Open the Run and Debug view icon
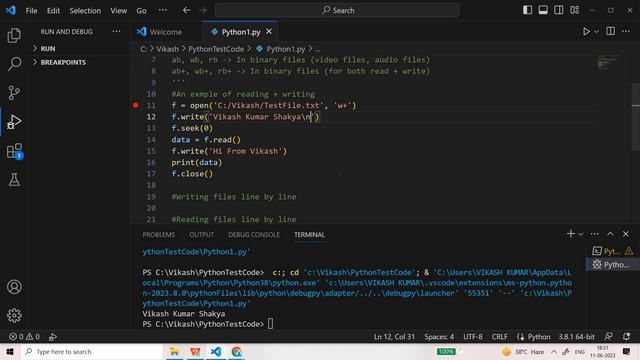 pyautogui.click(x=14, y=122)
